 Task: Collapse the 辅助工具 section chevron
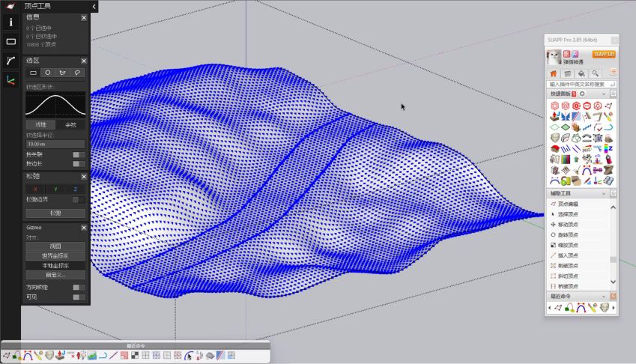point(604,194)
